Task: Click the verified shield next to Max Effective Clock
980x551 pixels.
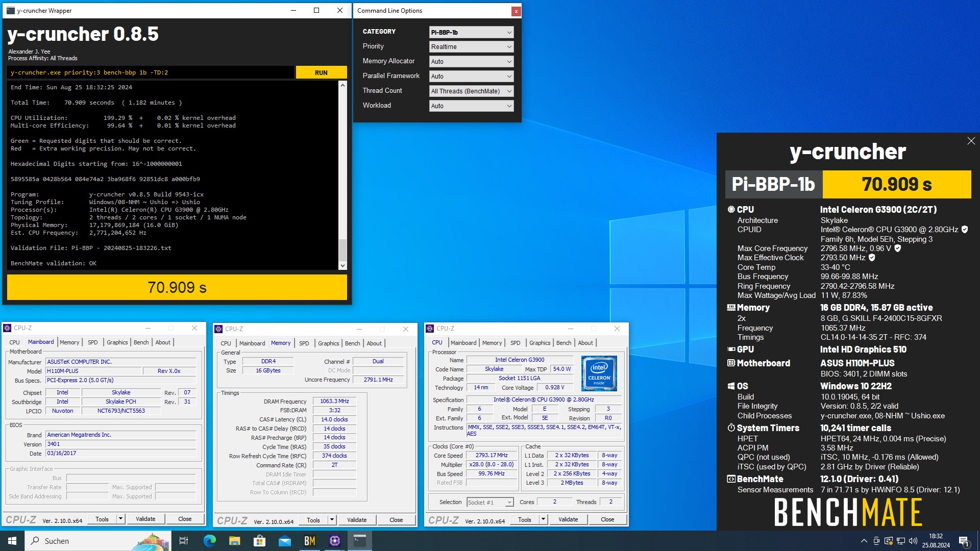Action: tap(872, 258)
